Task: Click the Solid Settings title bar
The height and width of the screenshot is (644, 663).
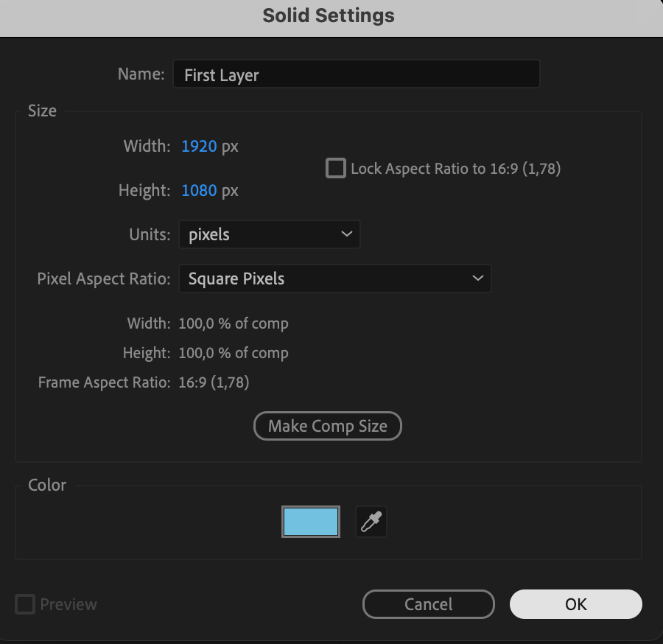Action: (329, 15)
